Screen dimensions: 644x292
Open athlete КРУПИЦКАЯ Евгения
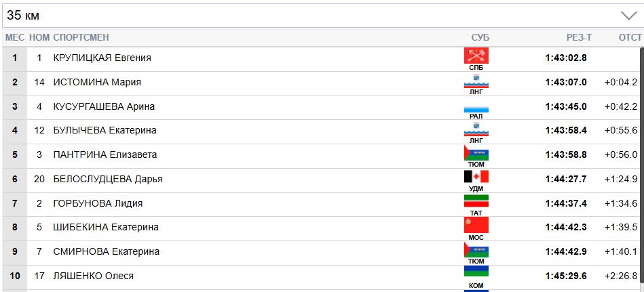[x=102, y=58]
